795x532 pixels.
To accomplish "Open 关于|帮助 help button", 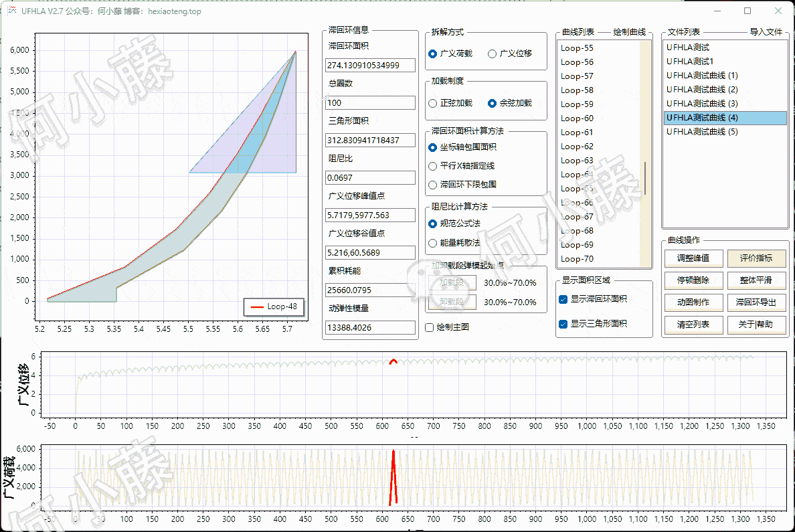I will click(x=755, y=325).
